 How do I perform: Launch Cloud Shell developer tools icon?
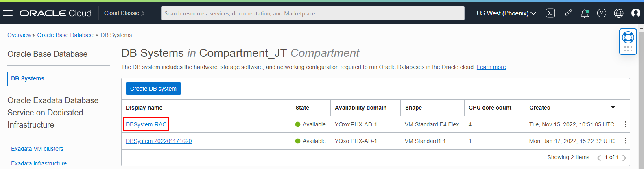click(x=550, y=13)
